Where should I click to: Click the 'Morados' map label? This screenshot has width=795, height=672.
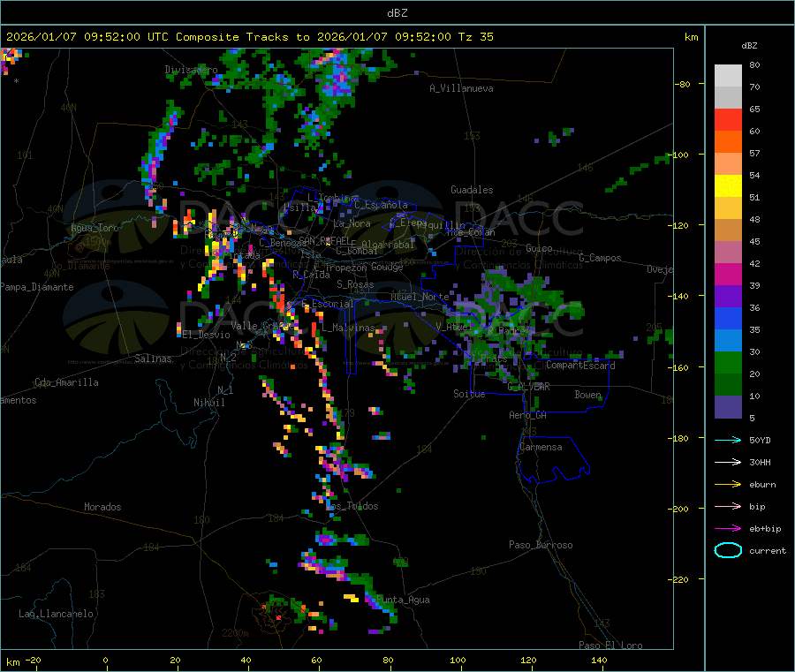pyautogui.click(x=103, y=507)
